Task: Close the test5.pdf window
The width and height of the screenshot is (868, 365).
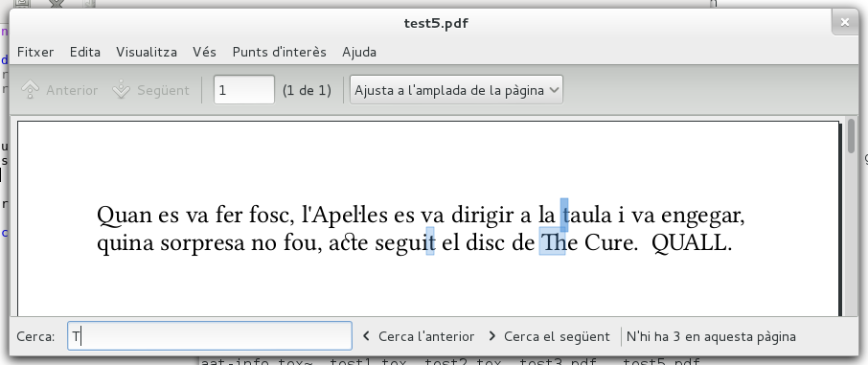Action: pyautogui.click(x=845, y=23)
